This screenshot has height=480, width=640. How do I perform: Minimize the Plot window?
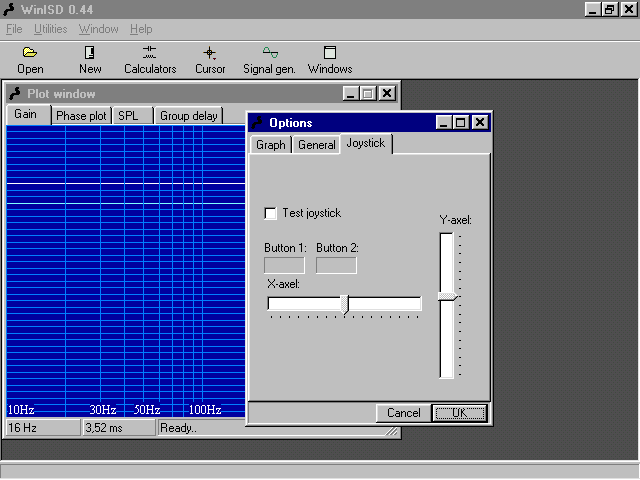pos(351,93)
